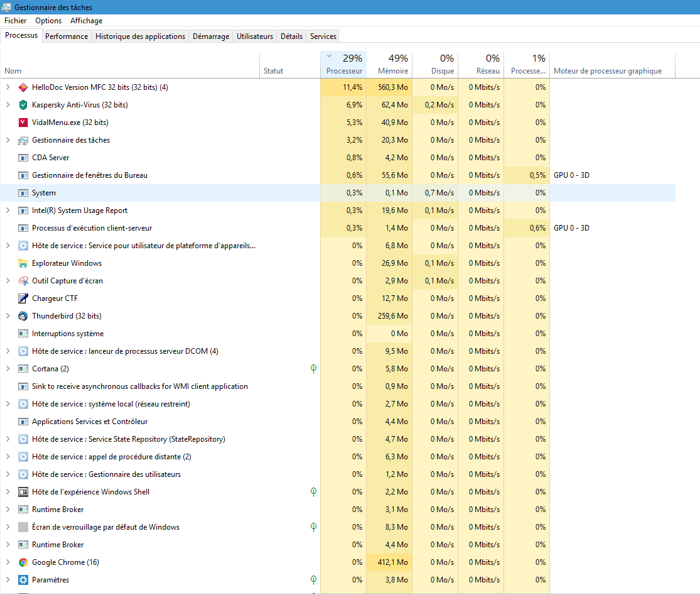Click the Paramètres gear icon

click(x=23, y=580)
